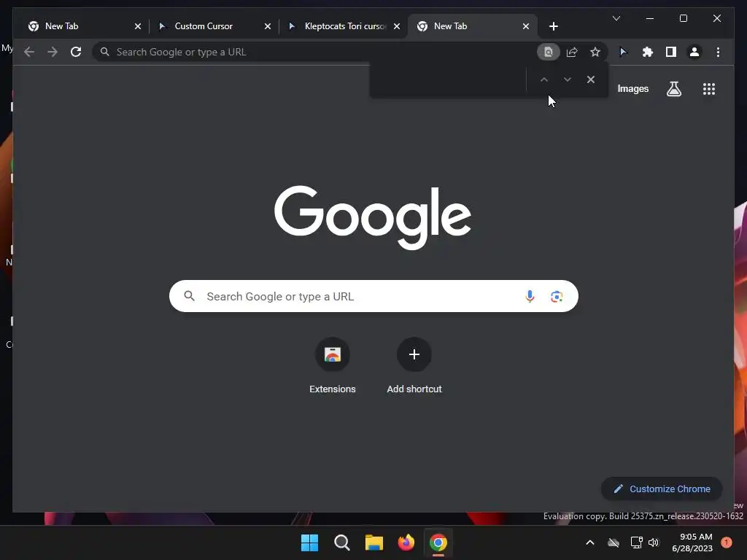
Task: Close the active New Tab
Action: (x=526, y=26)
